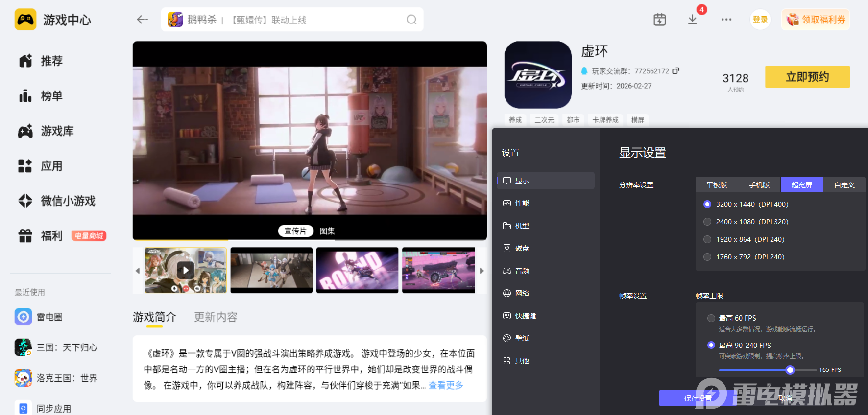Switch to the 平板版 resolution tab
Image resolution: width=868 pixels, height=415 pixels.
point(717,185)
